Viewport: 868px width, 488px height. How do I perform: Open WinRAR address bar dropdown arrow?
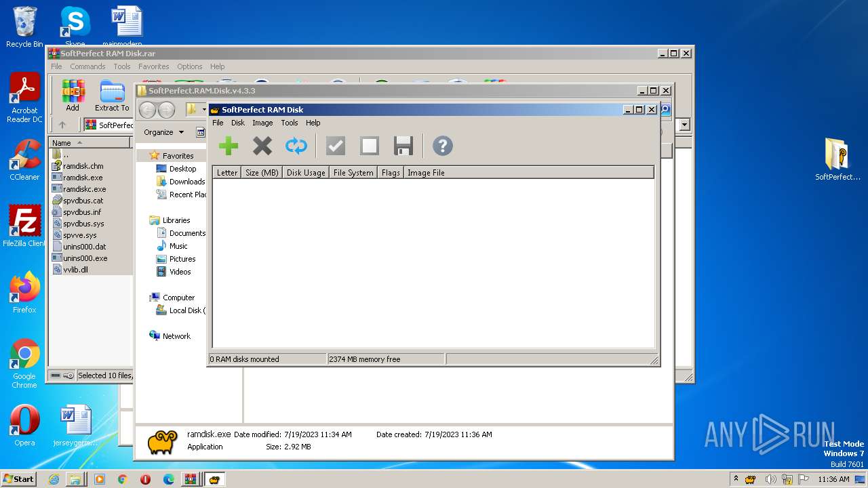(x=684, y=125)
